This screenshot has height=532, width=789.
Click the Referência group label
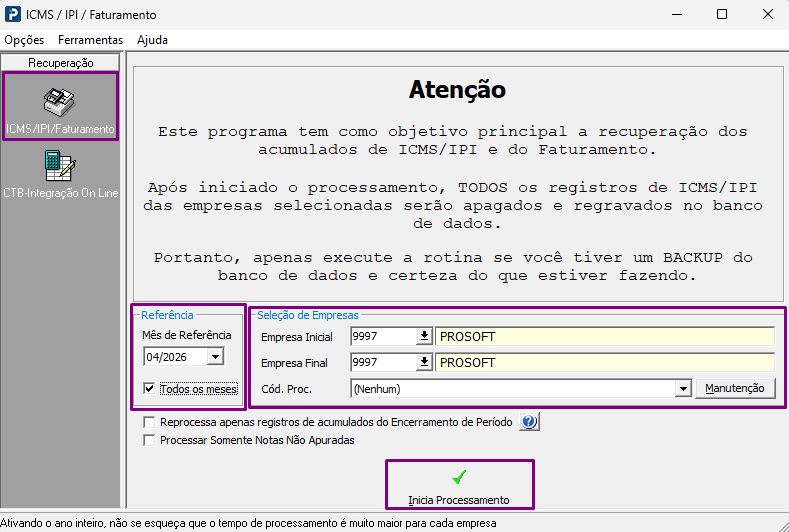(x=167, y=315)
